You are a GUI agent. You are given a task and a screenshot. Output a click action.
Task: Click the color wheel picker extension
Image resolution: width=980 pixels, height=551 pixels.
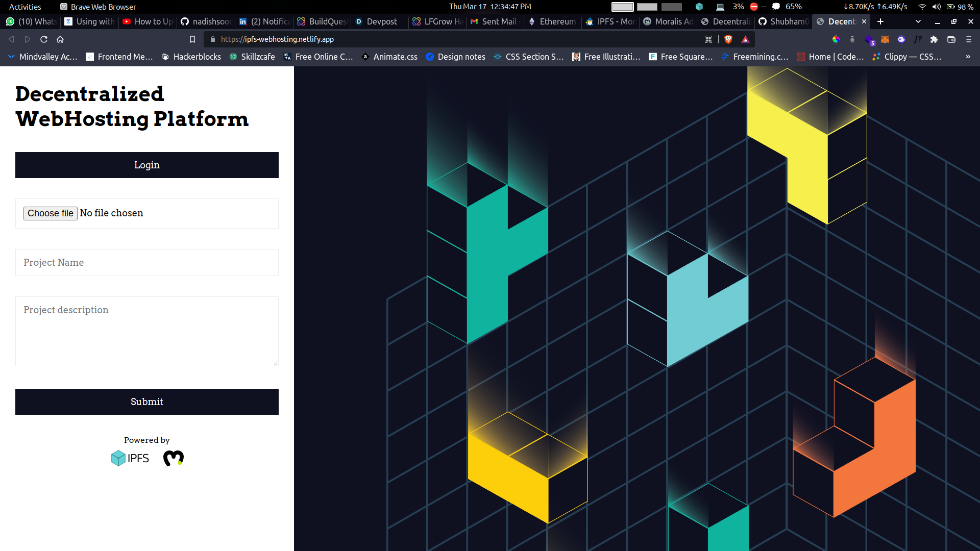point(836,39)
